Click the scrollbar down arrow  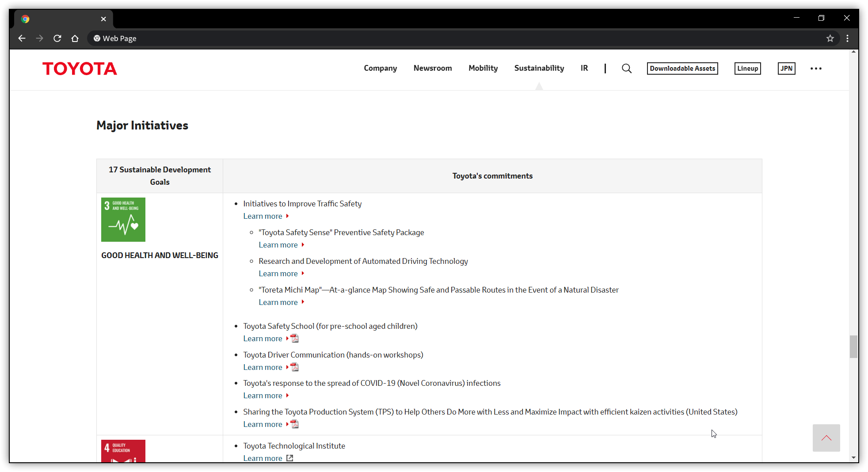[x=853, y=458]
